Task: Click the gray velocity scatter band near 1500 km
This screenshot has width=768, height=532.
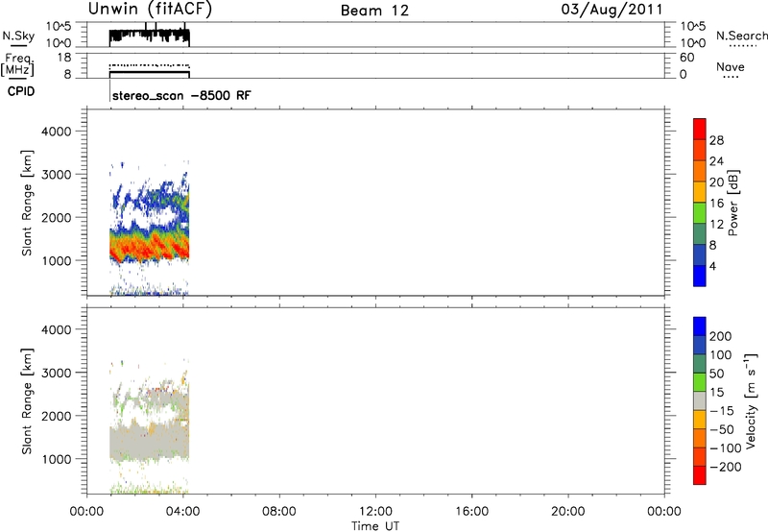Action: (x=149, y=443)
